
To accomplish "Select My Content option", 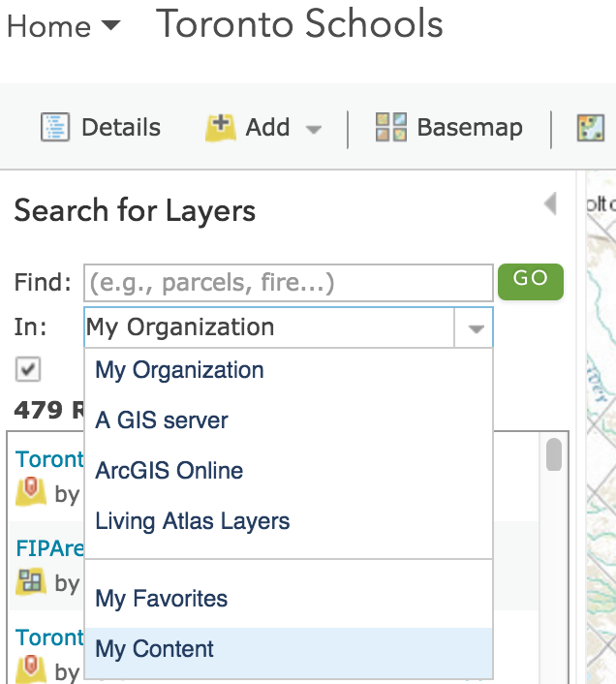I will pos(289,649).
